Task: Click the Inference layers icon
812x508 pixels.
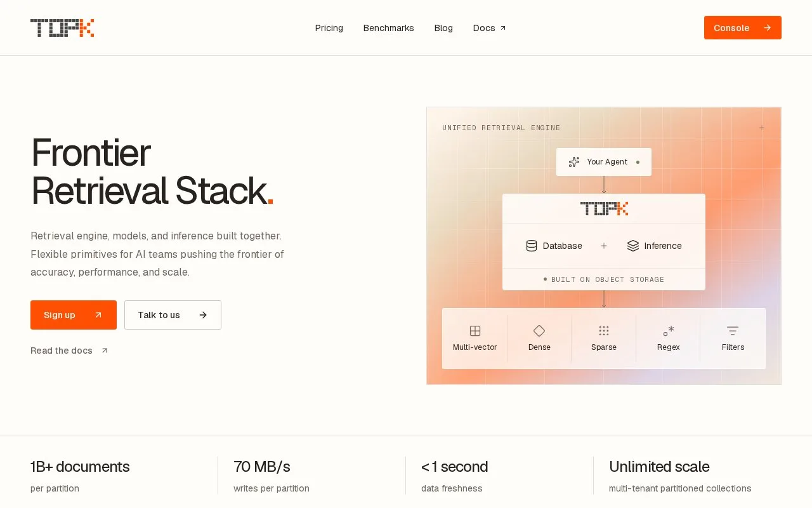Action: pos(633,246)
